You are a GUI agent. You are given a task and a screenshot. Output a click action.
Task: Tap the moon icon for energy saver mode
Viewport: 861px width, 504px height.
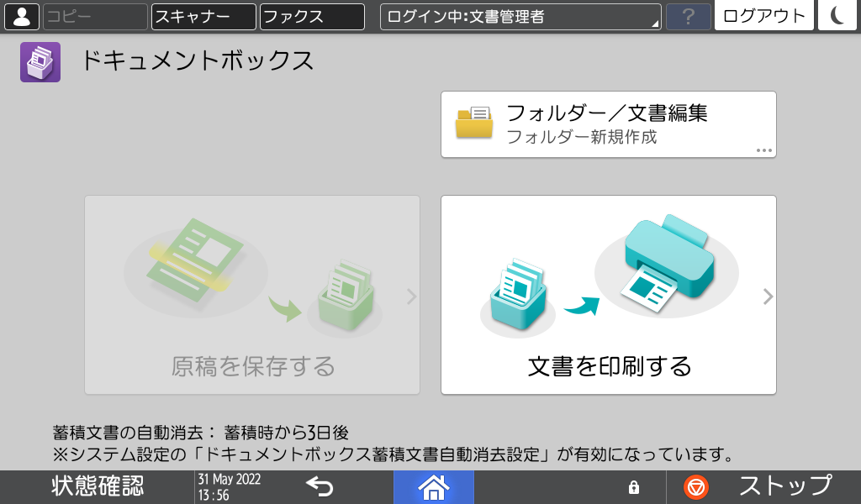(837, 15)
